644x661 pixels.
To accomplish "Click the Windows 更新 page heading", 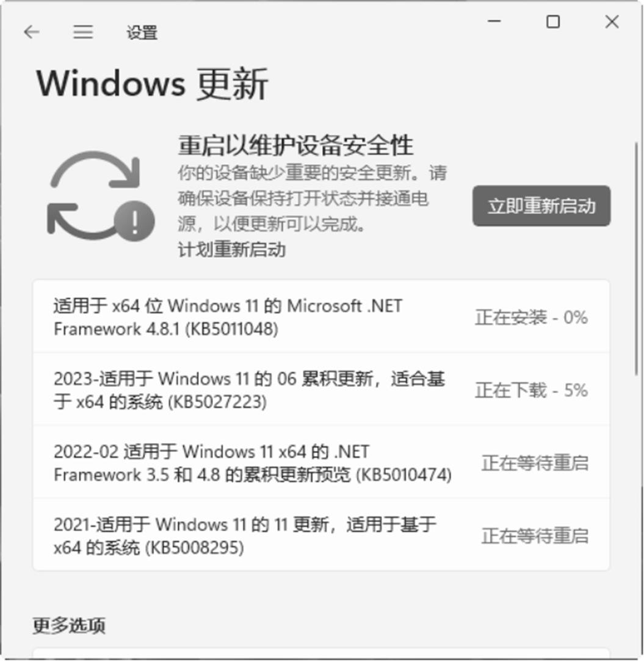I will coord(152,84).
